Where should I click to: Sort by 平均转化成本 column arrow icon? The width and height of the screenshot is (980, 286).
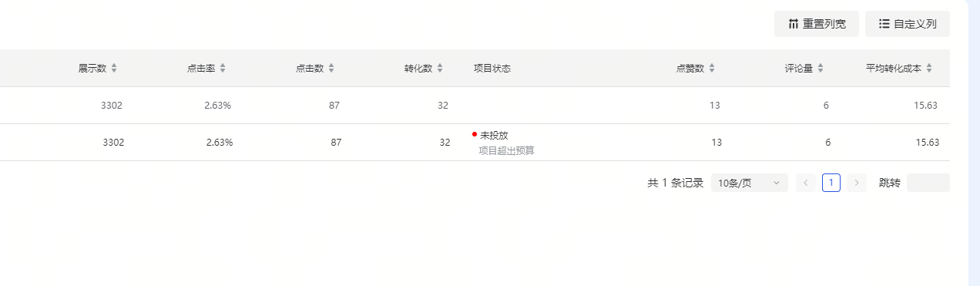[929, 68]
